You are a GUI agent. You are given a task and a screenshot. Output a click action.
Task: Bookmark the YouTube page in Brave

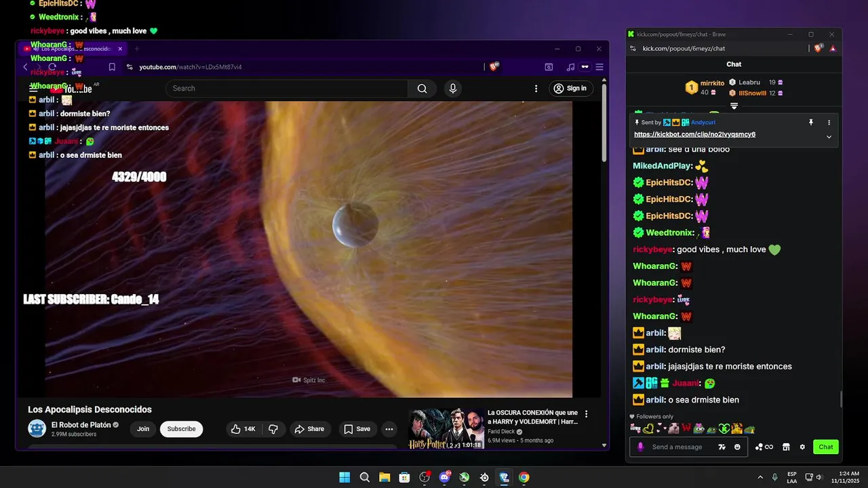(112, 67)
